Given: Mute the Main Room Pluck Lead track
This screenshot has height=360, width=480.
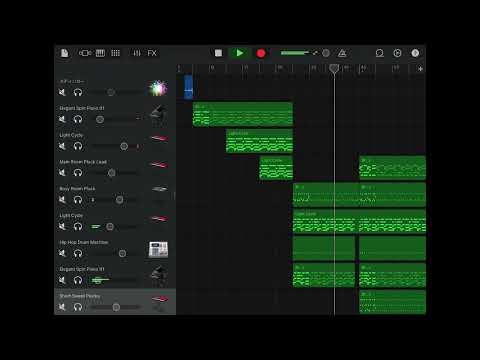Looking at the screenshot, I should [x=62, y=173].
